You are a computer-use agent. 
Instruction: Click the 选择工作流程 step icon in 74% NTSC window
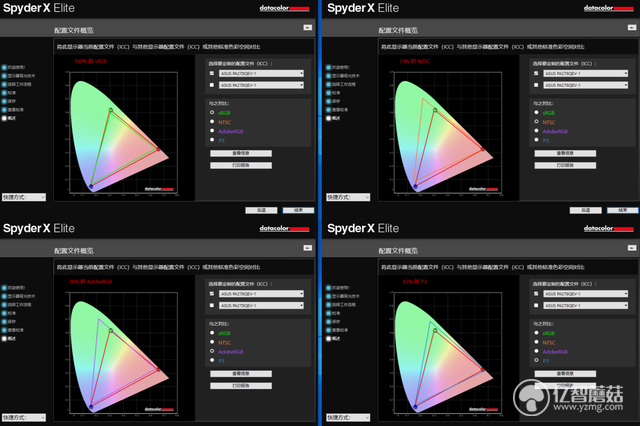(328, 84)
